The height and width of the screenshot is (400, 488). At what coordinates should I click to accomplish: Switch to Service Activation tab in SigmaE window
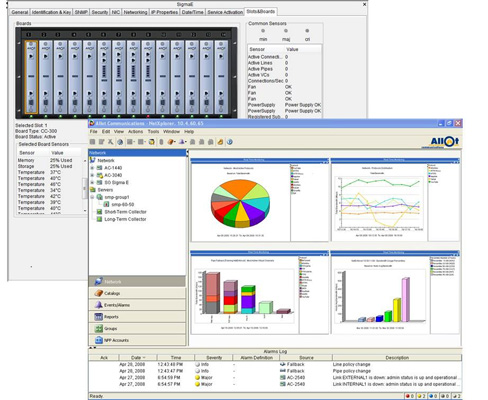tap(225, 12)
